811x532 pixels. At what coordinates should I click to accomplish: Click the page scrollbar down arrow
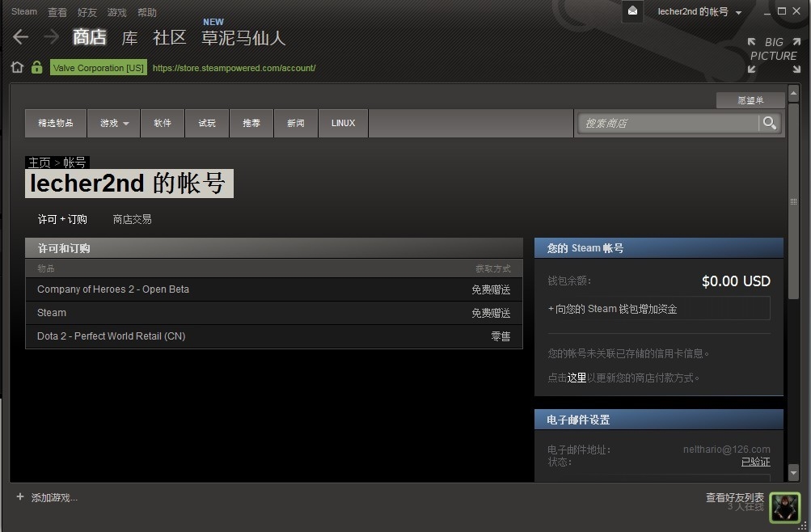point(793,471)
